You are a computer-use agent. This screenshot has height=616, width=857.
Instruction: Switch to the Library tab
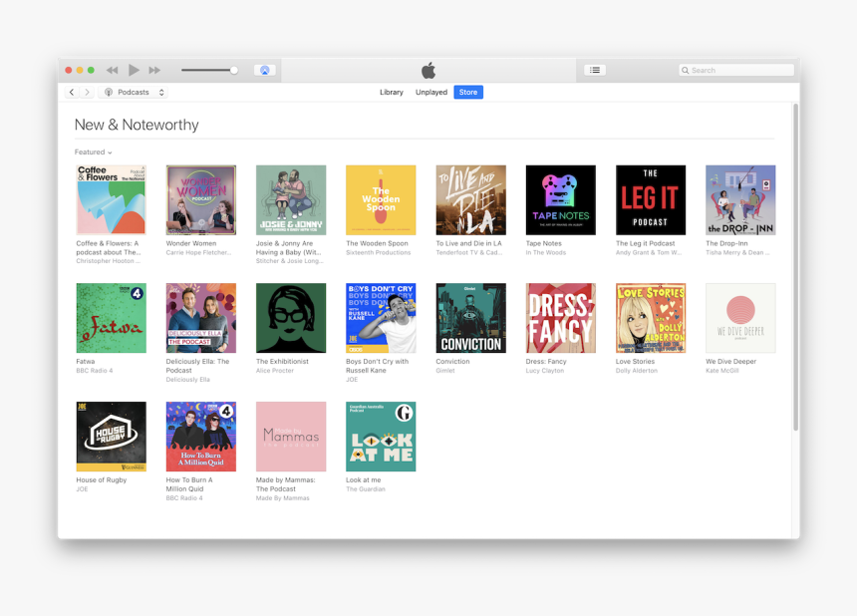pyautogui.click(x=392, y=93)
